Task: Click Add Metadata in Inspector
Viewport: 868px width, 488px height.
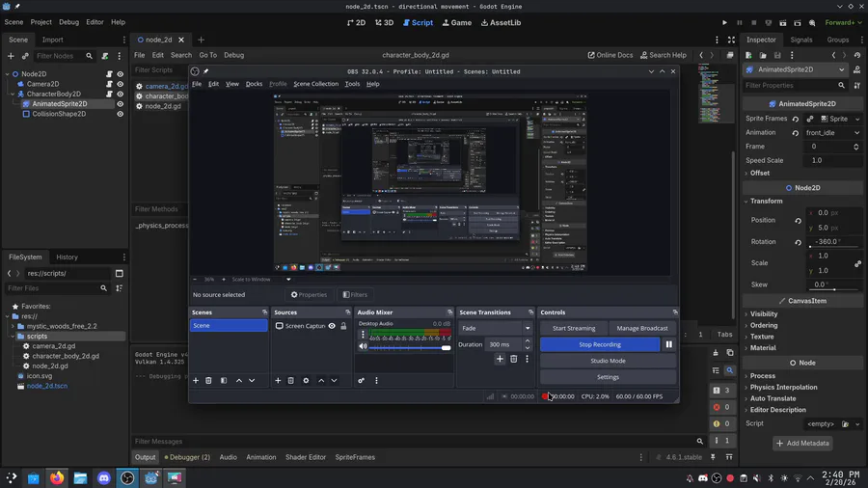Action: tap(802, 444)
